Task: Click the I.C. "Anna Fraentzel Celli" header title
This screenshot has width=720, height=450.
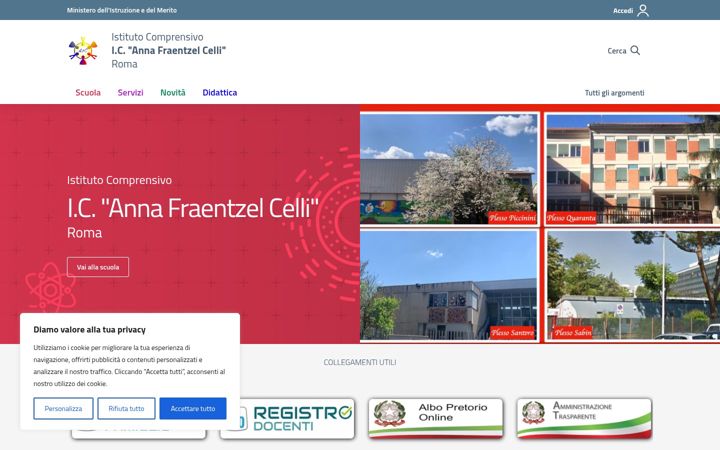Action: pyautogui.click(x=169, y=51)
